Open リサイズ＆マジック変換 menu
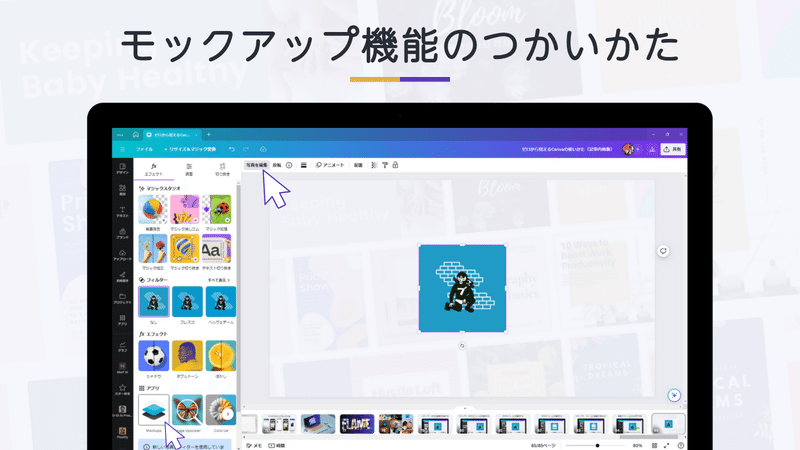 [x=190, y=149]
